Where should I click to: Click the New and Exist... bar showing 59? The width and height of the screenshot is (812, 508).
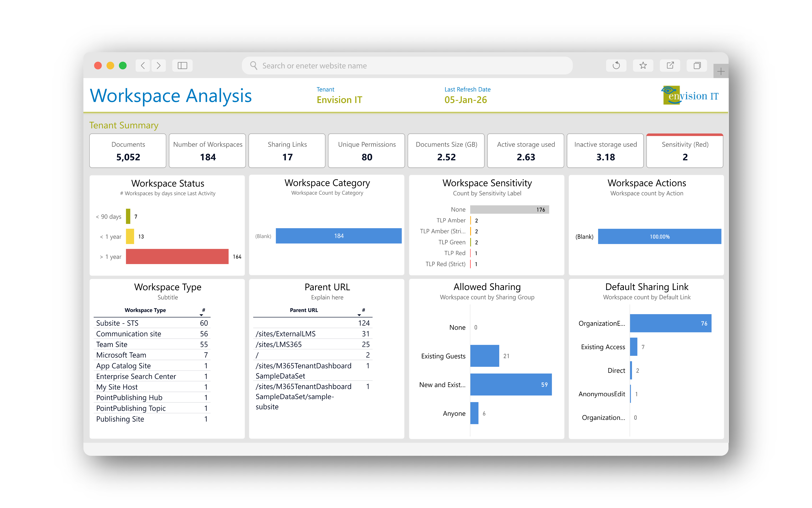coord(511,384)
